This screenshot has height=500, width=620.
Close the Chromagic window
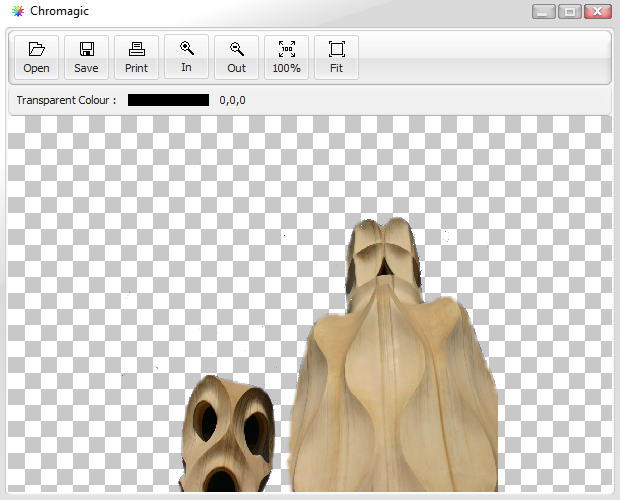597,11
